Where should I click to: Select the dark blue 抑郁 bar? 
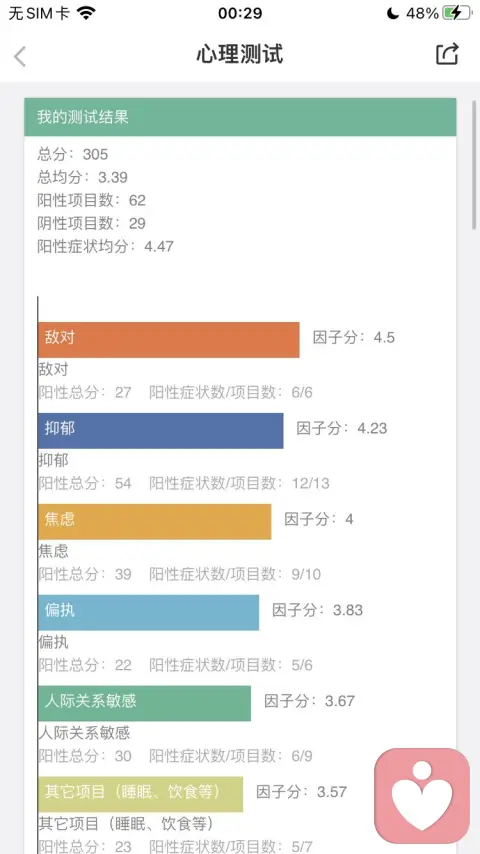[x=161, y=431]
